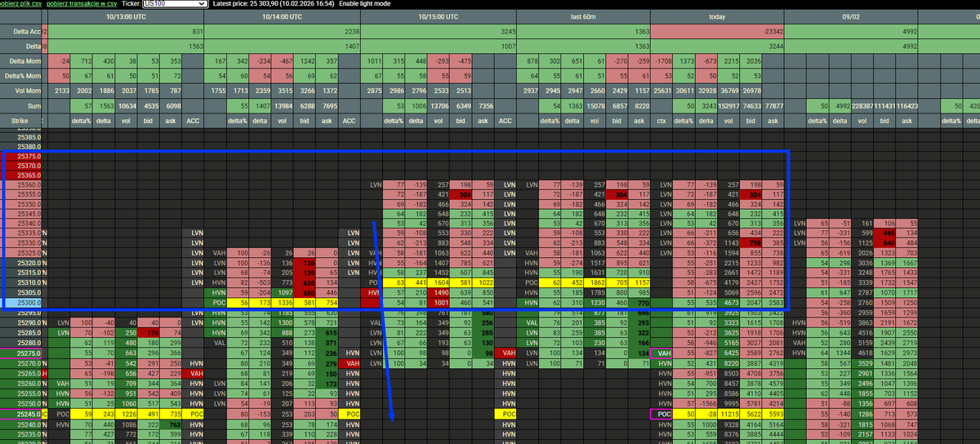The height and width of the screenshot is (444, 980).
Task: Click volume cell 11215 in today's POC row
Action: click(729, 413)
